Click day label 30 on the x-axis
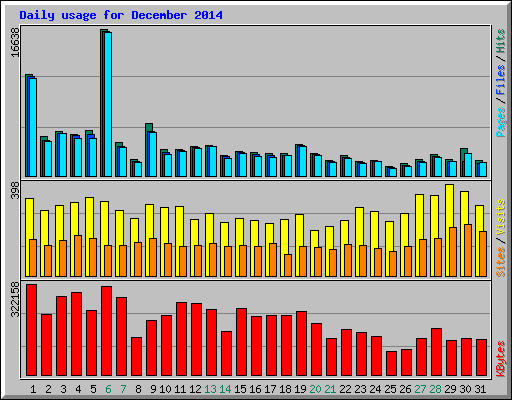 coord(465,389)
